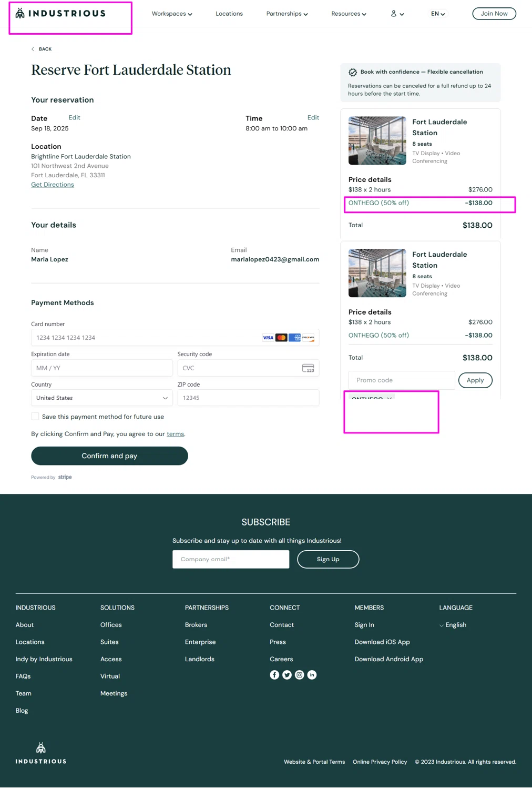The height and width of the screenshot is (789, 532).
Task: Click the flexible cancellation badge icon
Action: [x=353, y=72]
